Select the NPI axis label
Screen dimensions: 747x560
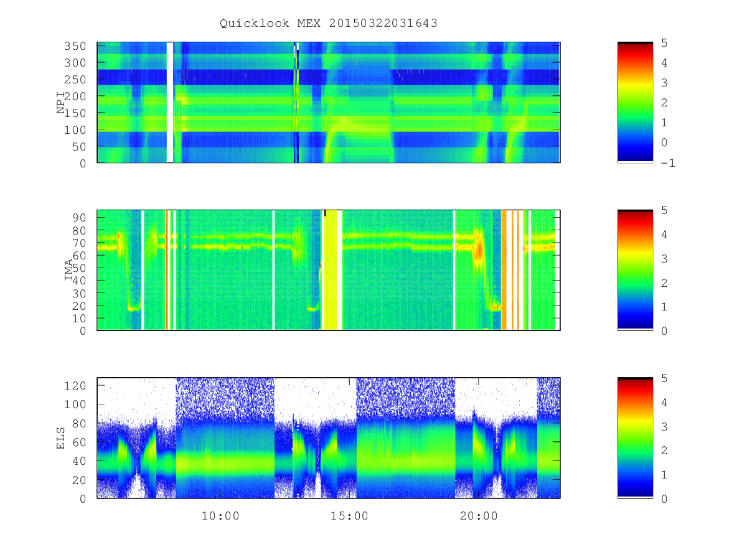click(61, 103)
